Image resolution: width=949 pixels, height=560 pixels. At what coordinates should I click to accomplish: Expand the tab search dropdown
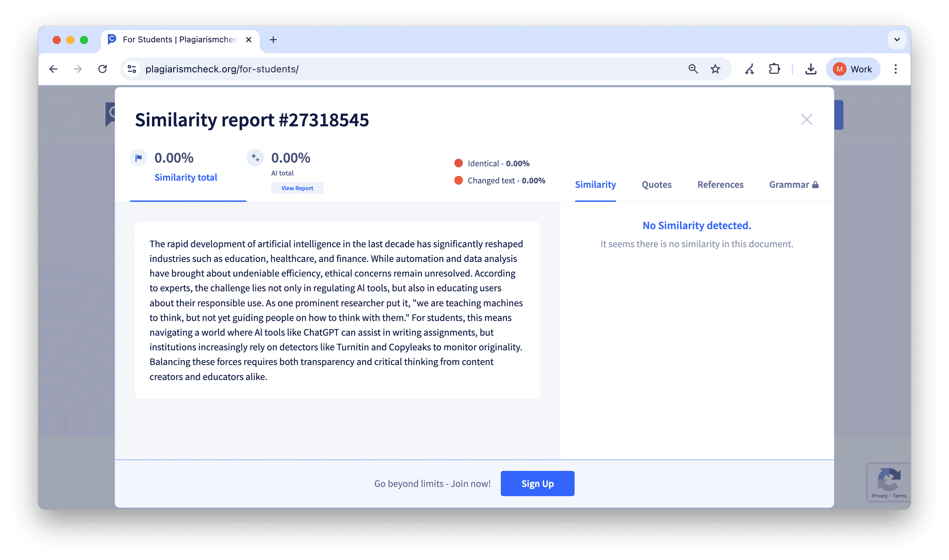[897, 40]
